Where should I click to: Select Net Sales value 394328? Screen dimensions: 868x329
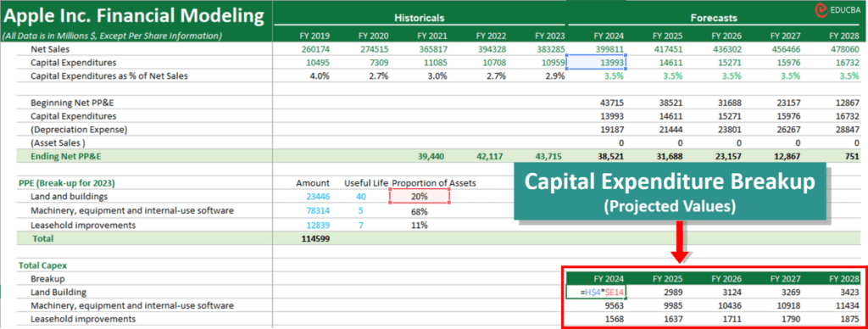tap(491, 49)
